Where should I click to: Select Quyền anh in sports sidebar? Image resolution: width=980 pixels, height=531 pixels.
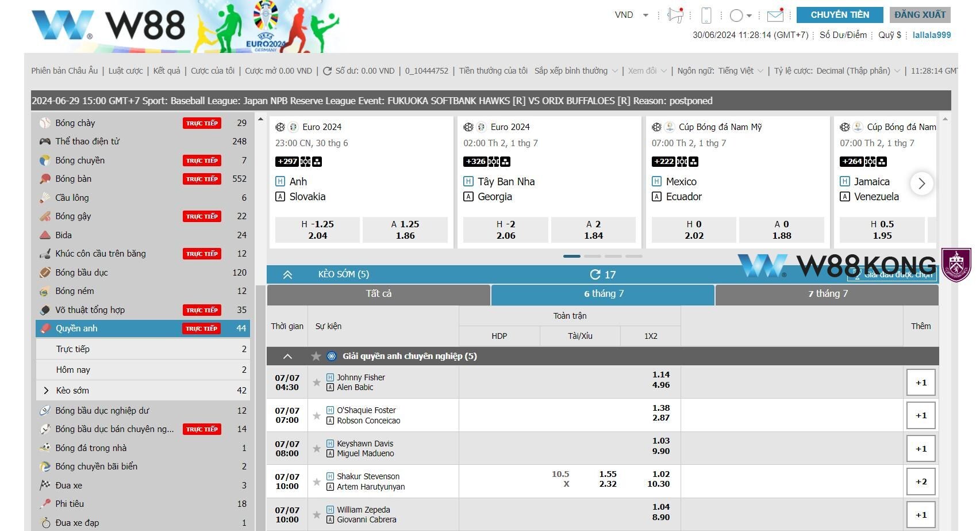coord(143,328)
